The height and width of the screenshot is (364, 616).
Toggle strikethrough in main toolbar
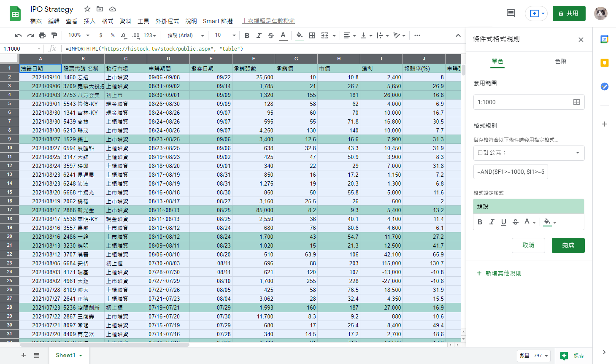271,35
